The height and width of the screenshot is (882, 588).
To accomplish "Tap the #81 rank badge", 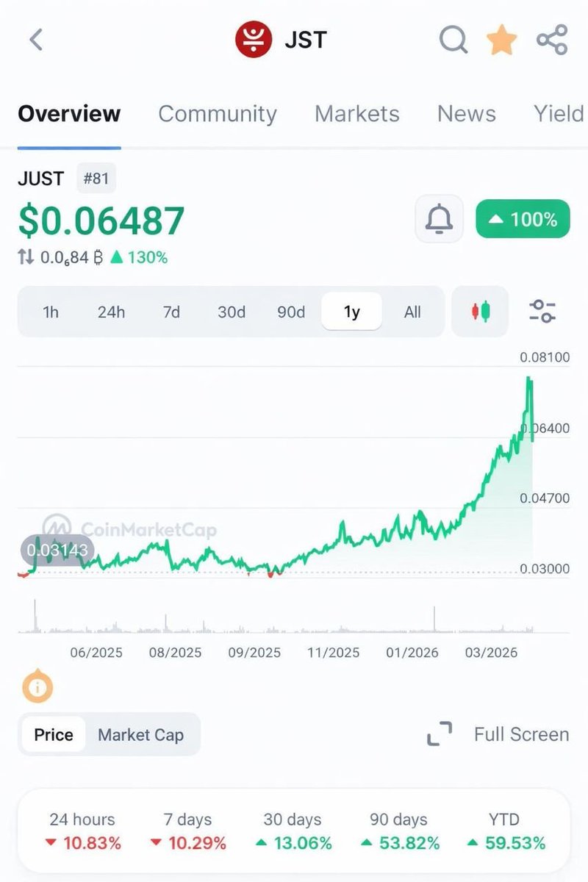I will pyautogui.click(x=96, y=178).
